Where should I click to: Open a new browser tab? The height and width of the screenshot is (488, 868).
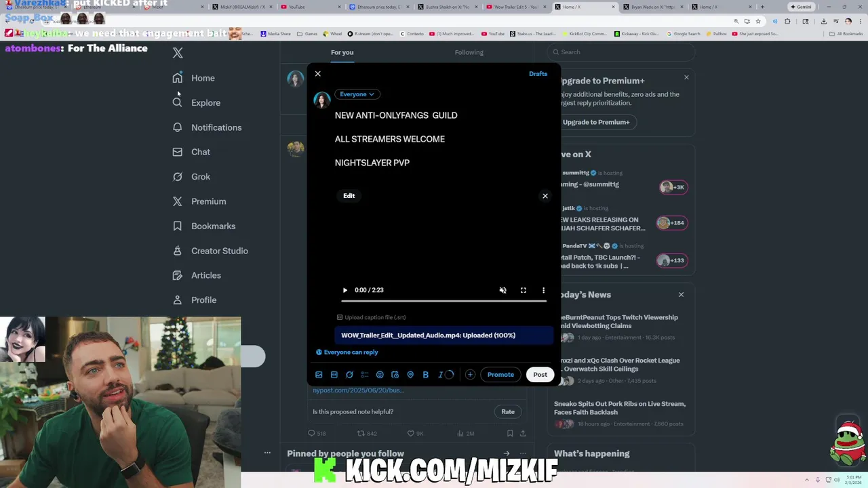coord(762,7)
